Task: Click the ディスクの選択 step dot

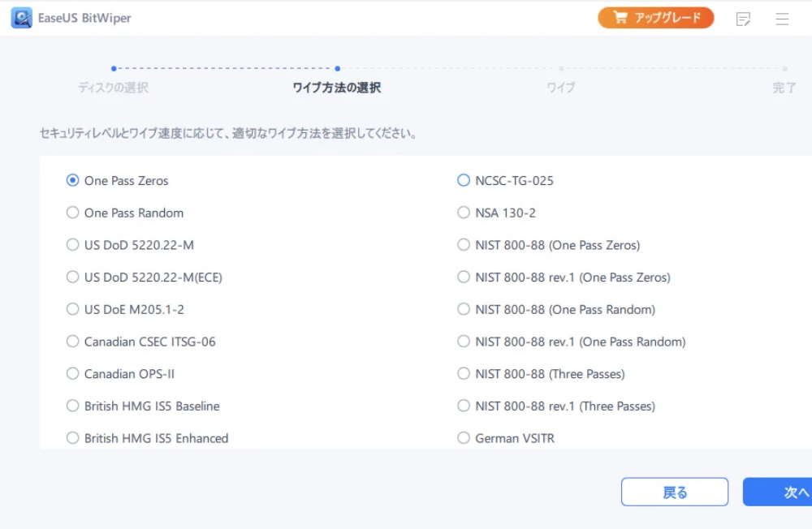Action: [114, 69]
